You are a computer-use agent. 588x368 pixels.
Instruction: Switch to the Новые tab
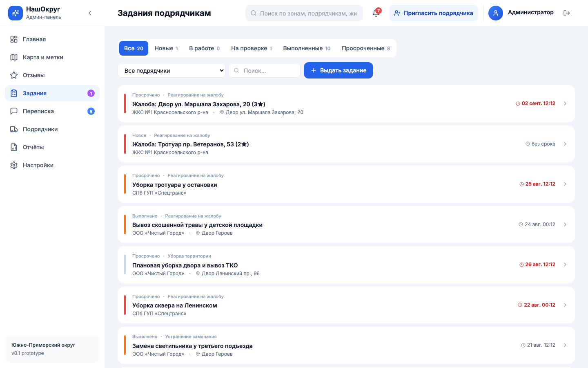coord(166,48)
